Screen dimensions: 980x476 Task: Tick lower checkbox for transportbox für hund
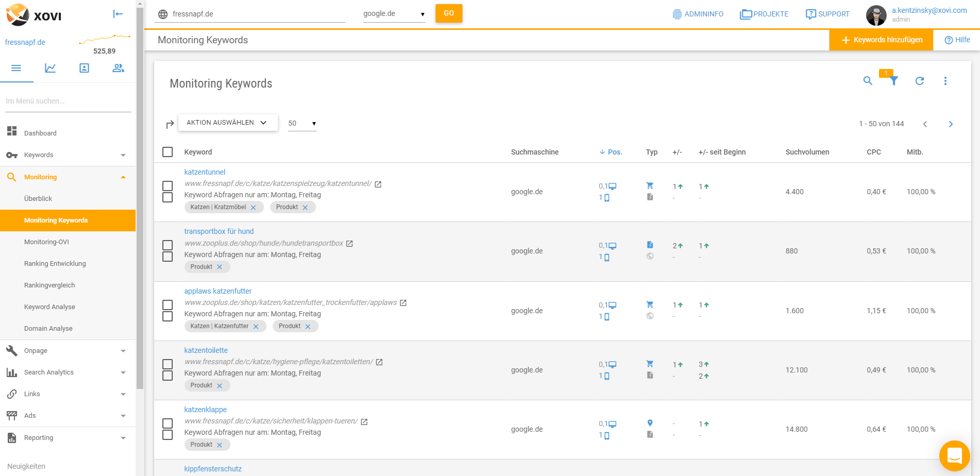[x=168, y=257]
